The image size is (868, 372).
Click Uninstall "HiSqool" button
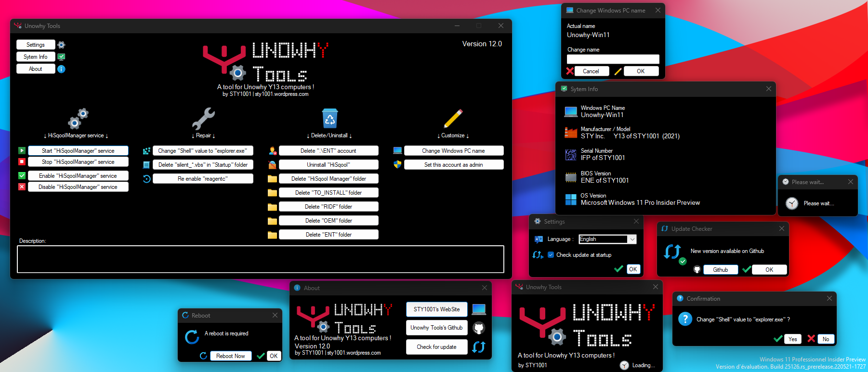tap(329, 165)
